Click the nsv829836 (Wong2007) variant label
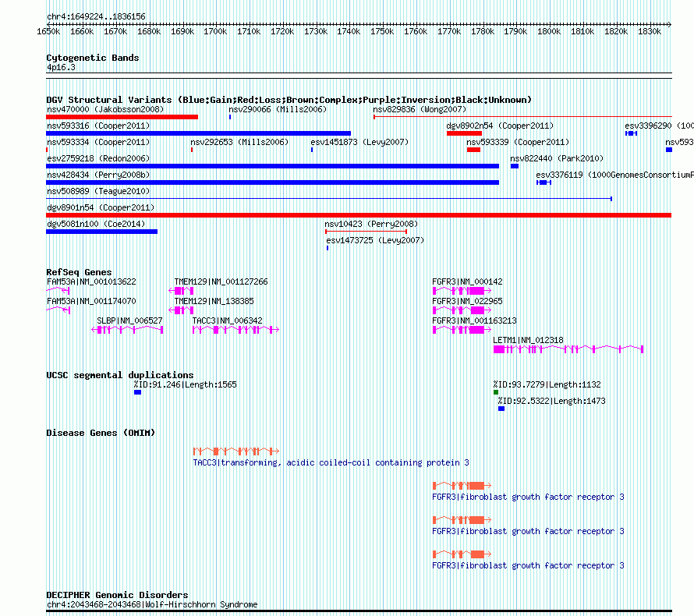Image resolution: width=694 pixels, height=616 pixels. click(420, 109)
